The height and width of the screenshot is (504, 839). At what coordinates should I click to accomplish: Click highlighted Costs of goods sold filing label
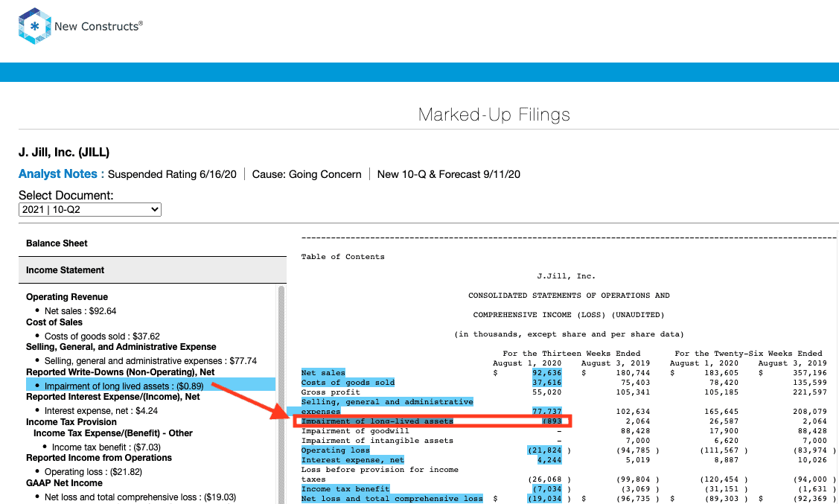coord(348,383)
